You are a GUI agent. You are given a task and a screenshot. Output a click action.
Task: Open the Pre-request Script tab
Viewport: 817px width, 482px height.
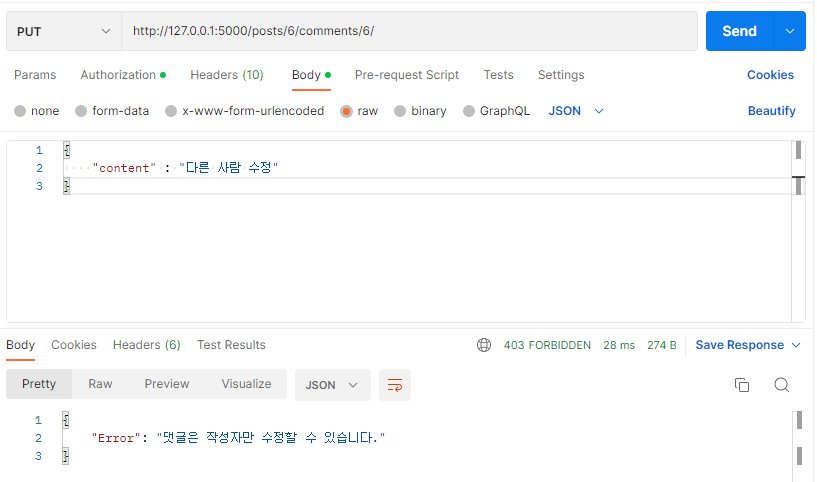coord(407,75)
